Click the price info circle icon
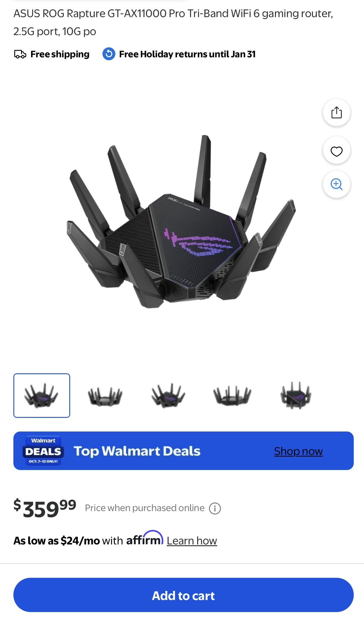The image size is (364, 622). coord(215,508)
